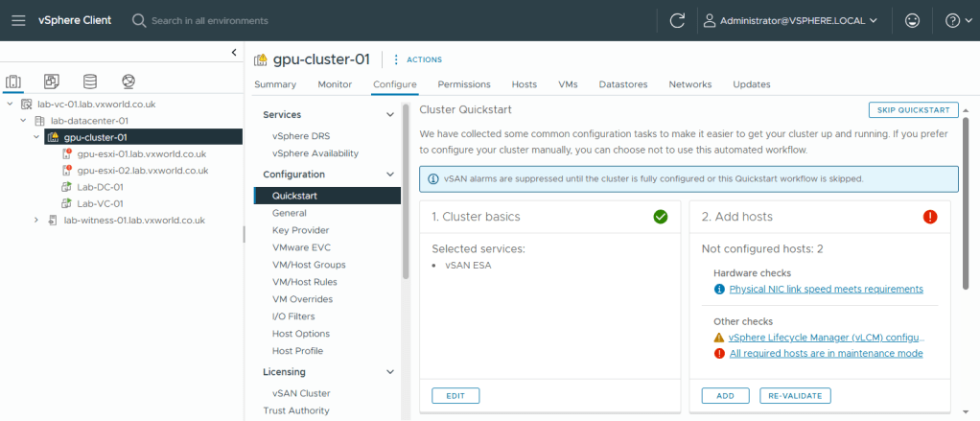Open the Monitor tab

[x=335, y=84]
